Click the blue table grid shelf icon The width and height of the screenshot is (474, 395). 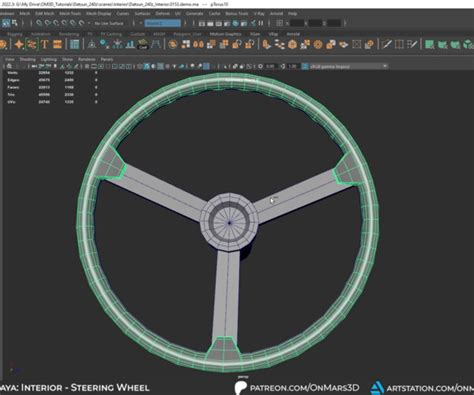74,44
